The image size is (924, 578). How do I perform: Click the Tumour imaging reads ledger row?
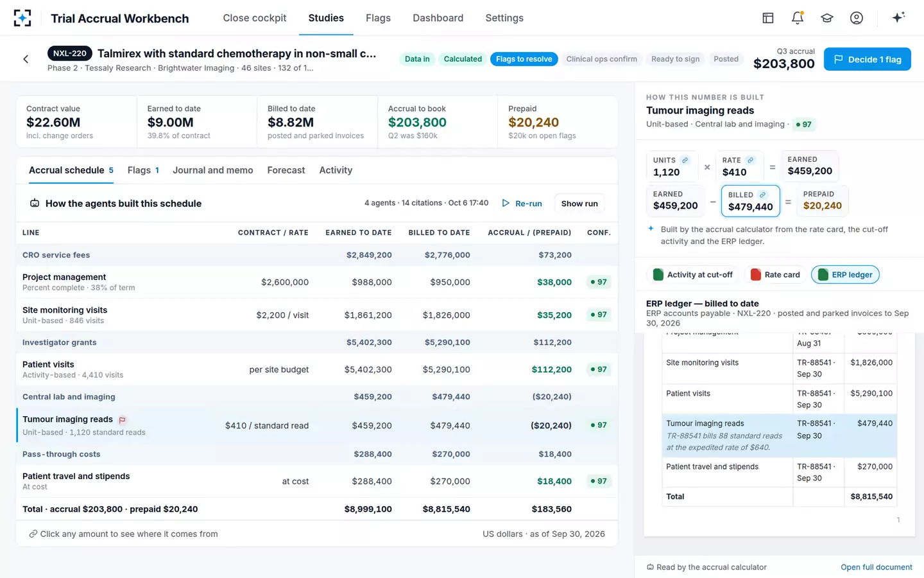(780, 435)
